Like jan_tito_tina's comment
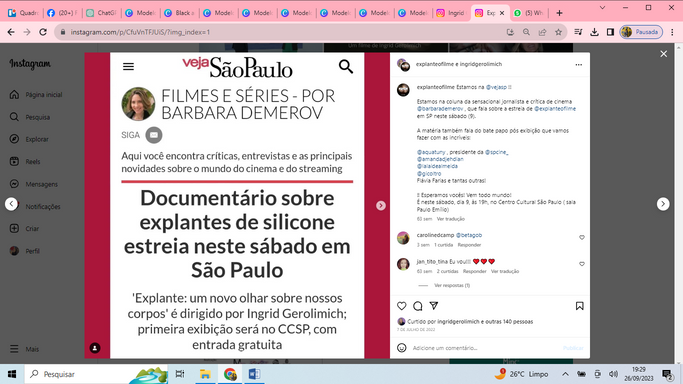Image resolution: width=683 pixels, height=384 pixels. click(582, 264)
